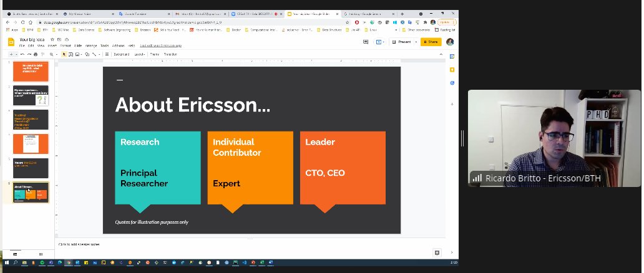
Task: Click the browser address bar
Action: 191,22
